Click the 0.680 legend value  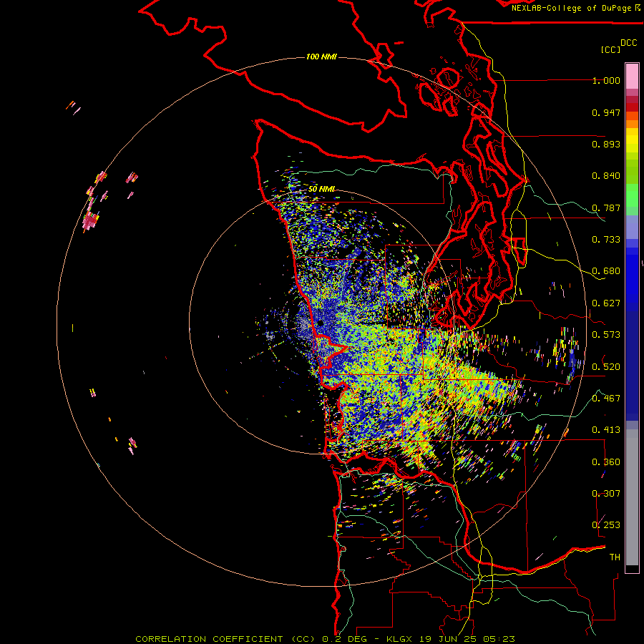(x=606, y=271)
